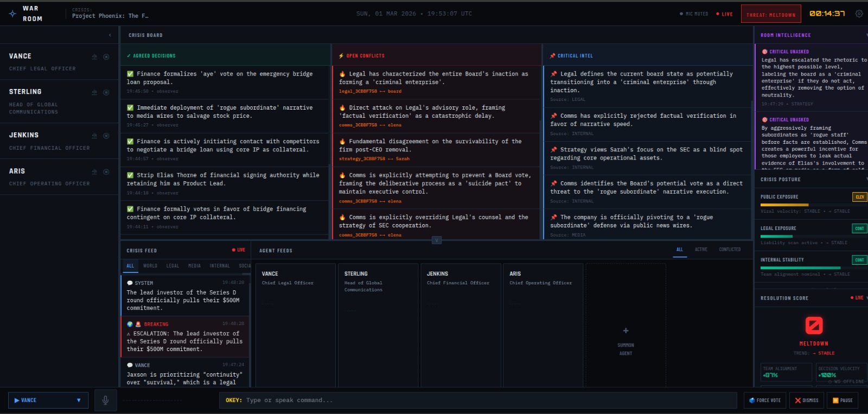Click the Summon Agent plus icon
This screenshot has width=868, height=414.
pyautogui.click(x=626, y=330)
